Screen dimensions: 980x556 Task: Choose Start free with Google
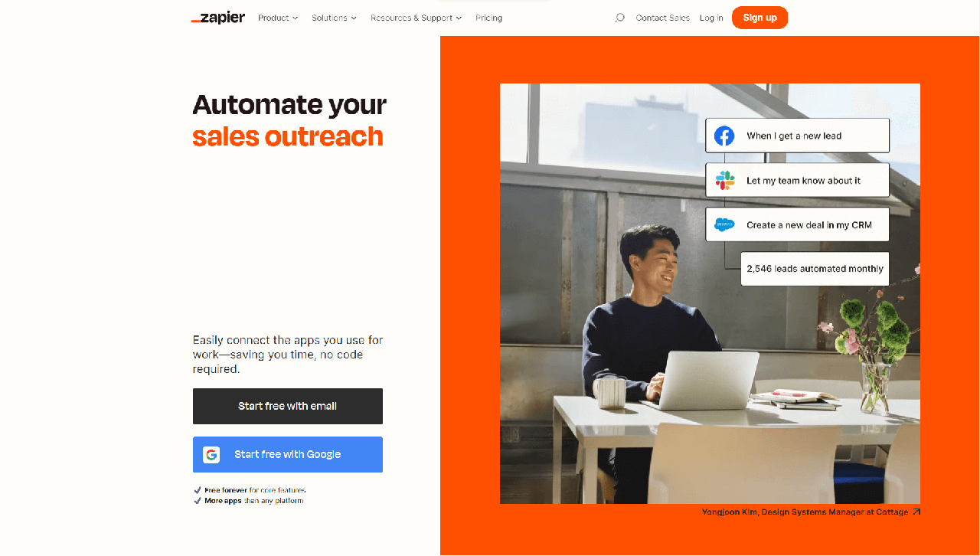(288, 455)
